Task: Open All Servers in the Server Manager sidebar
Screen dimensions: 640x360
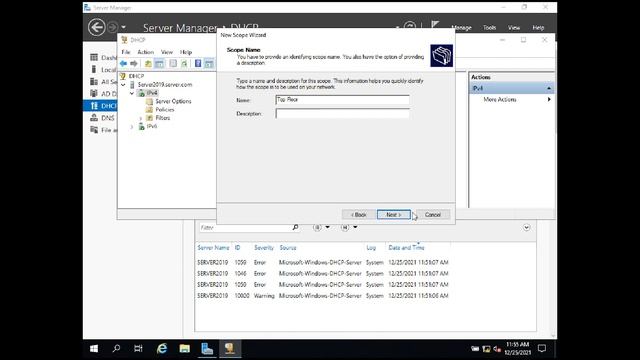Action: (x=103, y=82)
